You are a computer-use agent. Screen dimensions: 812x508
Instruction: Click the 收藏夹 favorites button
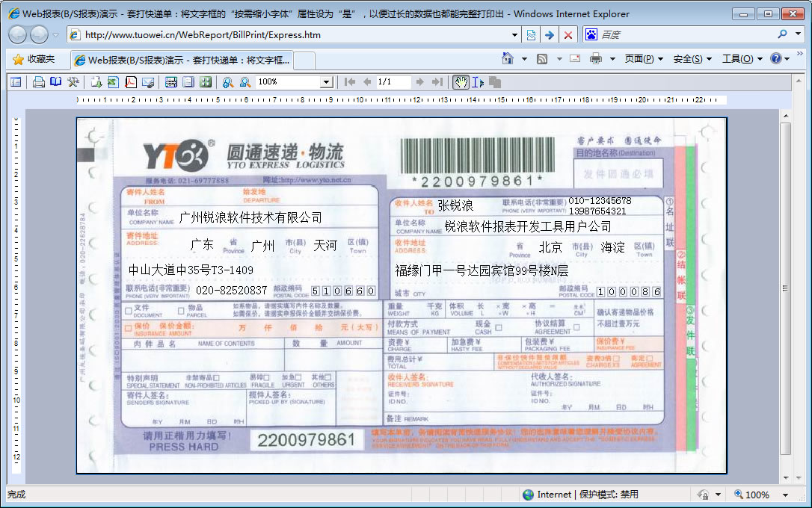(x=34, y=59)
